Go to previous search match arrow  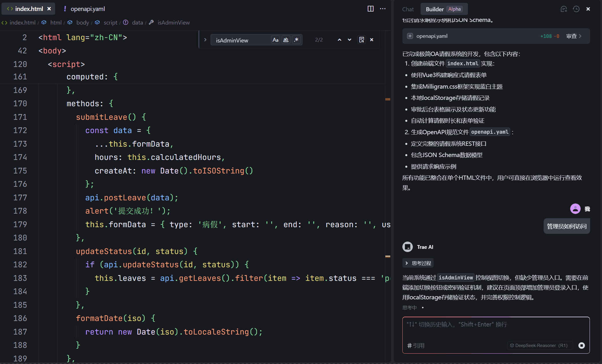339,40
